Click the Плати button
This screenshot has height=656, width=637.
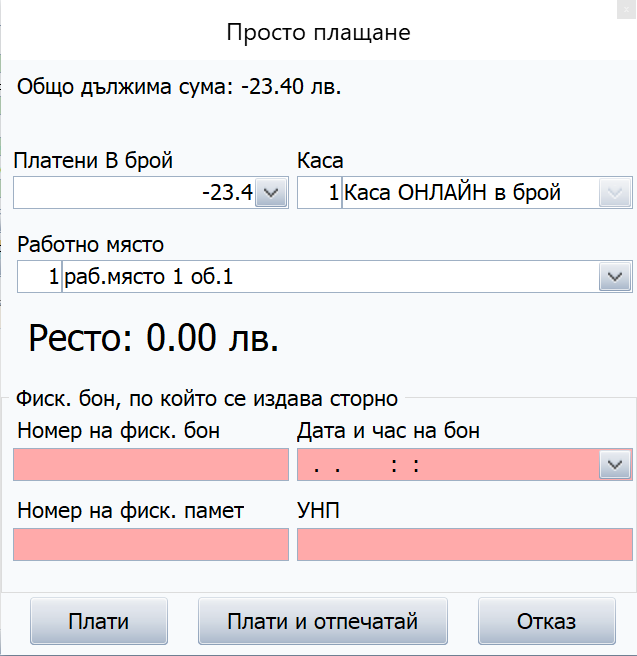(x=99, y=621)
